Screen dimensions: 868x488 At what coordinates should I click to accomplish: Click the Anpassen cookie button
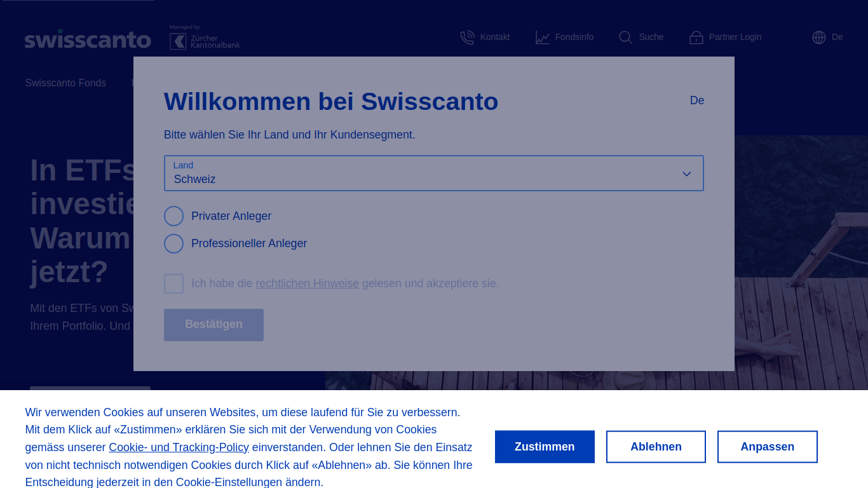(x=768, y=447)
